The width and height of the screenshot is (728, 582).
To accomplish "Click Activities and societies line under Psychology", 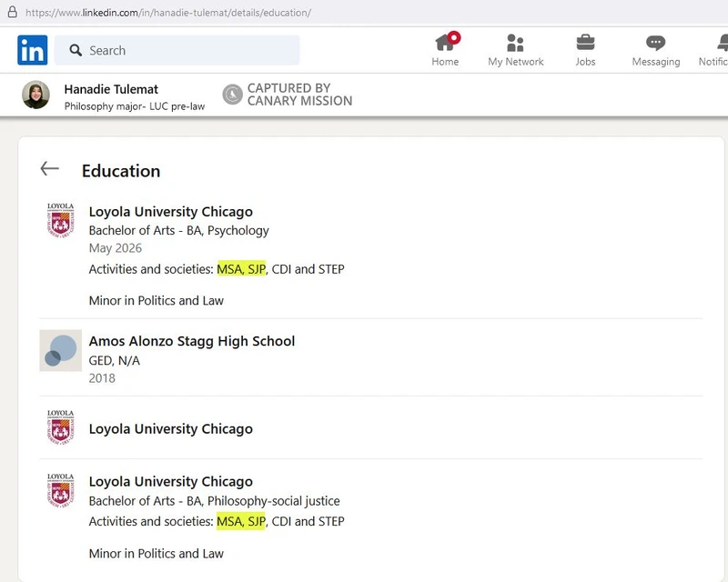I will pyautogui.click(x=217, y=269).
